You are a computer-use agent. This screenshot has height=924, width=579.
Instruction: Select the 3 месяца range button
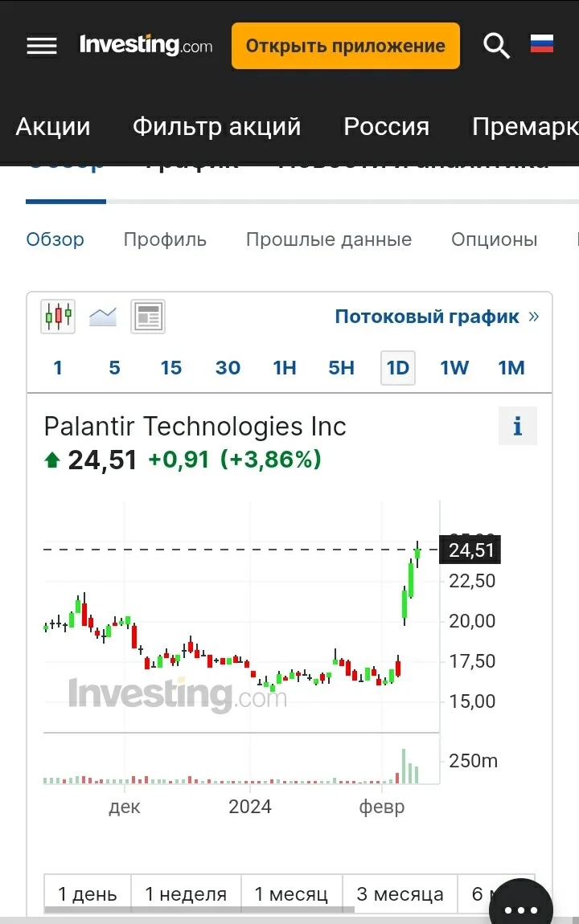coord(400,894)
